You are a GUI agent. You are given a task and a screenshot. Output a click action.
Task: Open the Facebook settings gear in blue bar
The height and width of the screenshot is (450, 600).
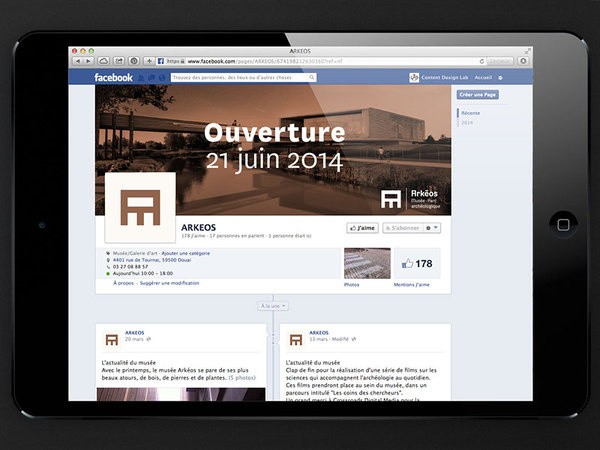[500, 78]
